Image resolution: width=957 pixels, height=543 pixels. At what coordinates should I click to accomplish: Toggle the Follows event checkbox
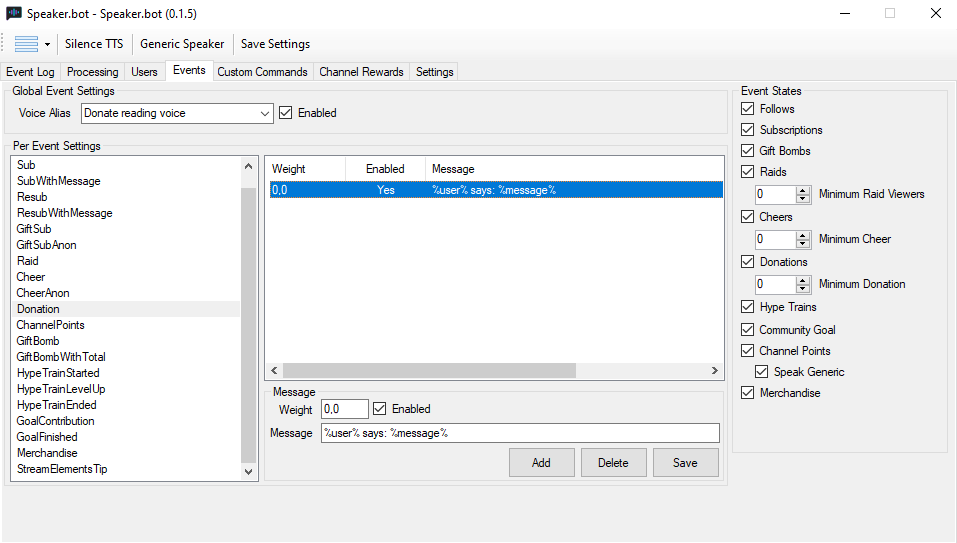748,109
